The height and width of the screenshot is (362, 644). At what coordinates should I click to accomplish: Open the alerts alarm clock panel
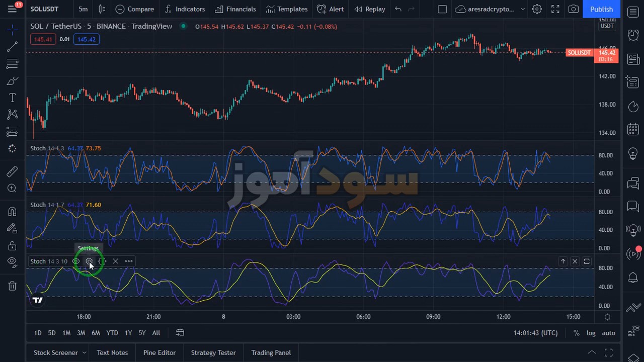(633, 35)
